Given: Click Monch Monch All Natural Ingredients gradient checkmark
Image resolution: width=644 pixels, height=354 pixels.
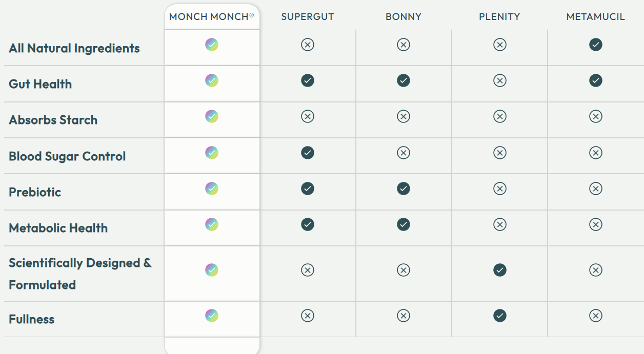Looking at the screenshot, I should tap(212, 45).
